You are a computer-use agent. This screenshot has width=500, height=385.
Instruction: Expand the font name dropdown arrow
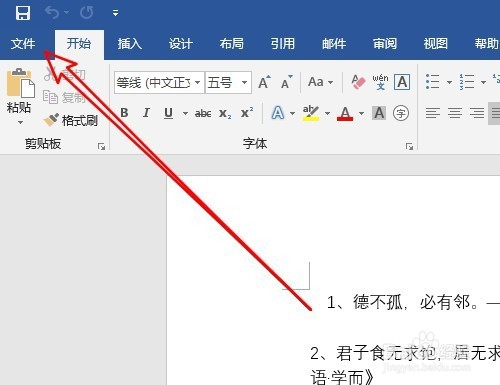point(198,82)
